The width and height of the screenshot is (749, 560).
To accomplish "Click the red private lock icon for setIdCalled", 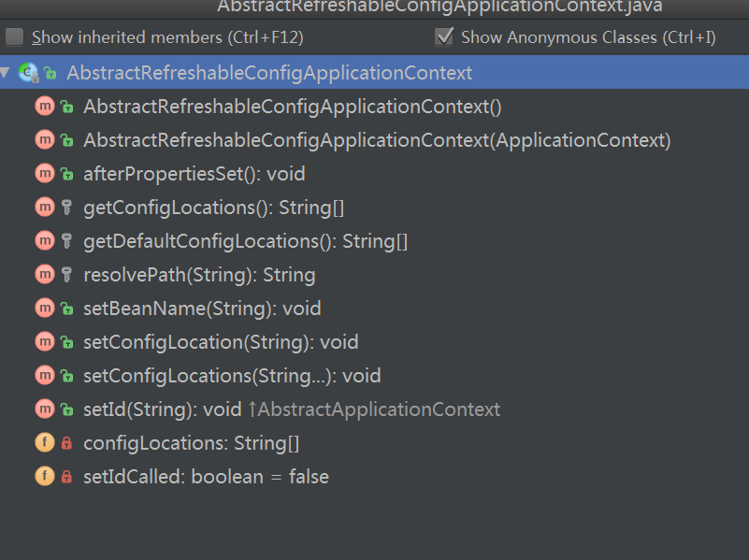I will [67, 477].
